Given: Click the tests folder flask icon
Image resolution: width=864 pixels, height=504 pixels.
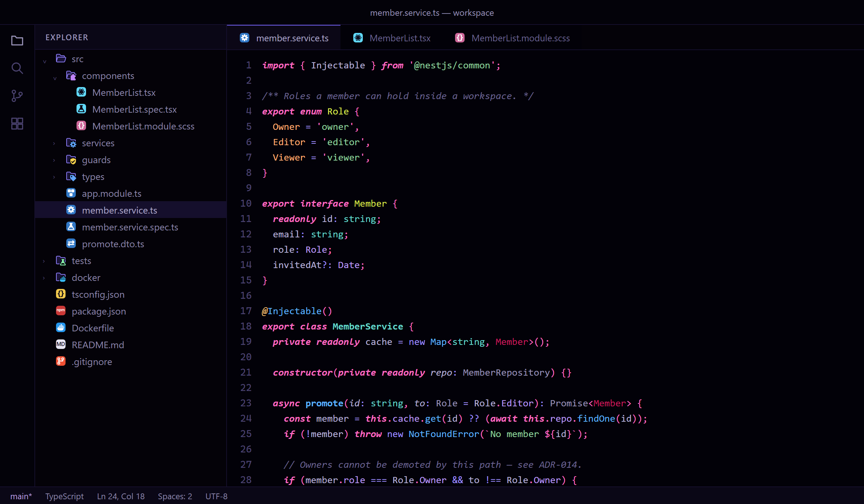Looking at the screenshot, I should click(61, 260).
